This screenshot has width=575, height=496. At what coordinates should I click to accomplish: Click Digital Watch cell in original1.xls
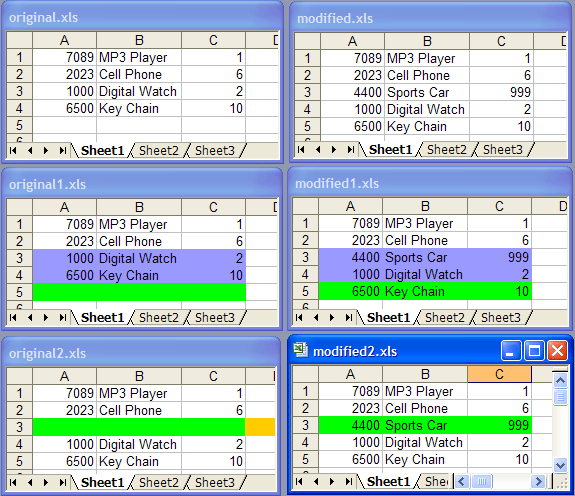pos(139,258)
